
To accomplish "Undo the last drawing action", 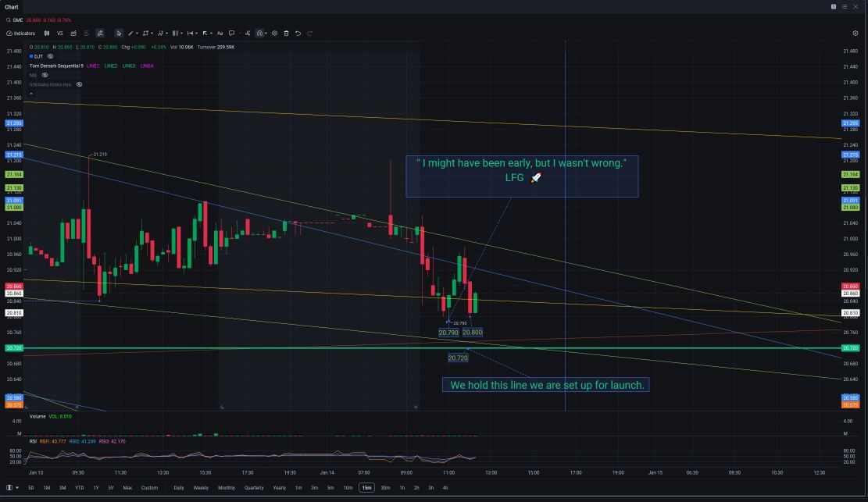I will coord(298,34).
